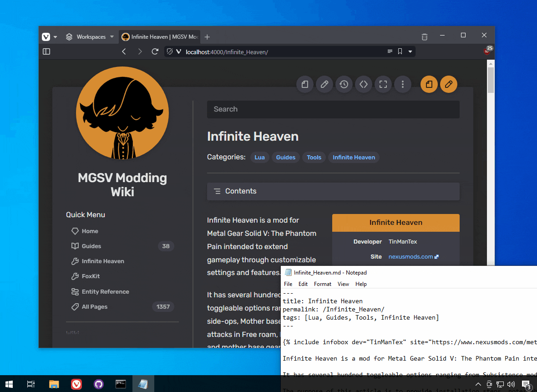View the page history icon
Viewport: 537px width, 392px height.
click(344, 84)
